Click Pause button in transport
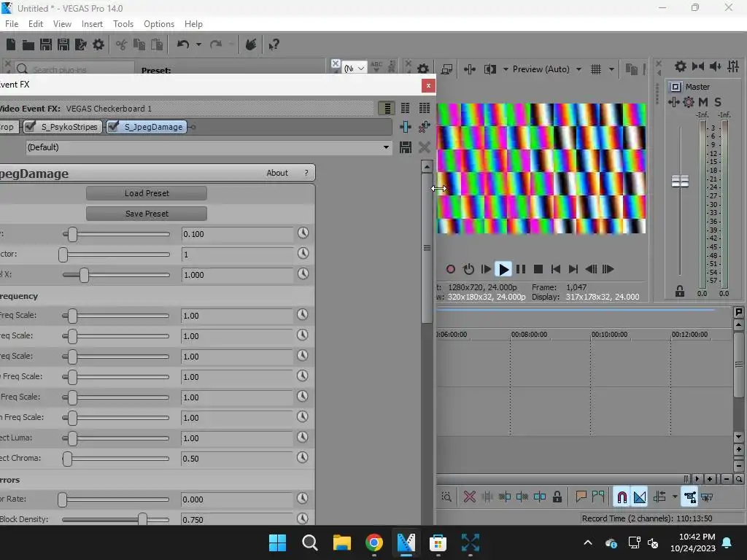Image resolution: width=747 pixels, height=560 pixels. tap(521, 270)
